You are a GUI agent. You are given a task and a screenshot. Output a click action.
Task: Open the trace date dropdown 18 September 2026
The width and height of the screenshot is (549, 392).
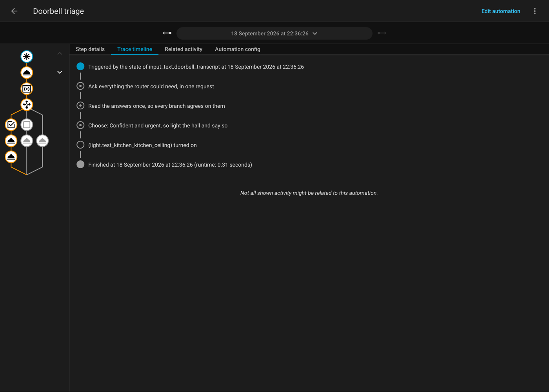[x=274, y=33]
